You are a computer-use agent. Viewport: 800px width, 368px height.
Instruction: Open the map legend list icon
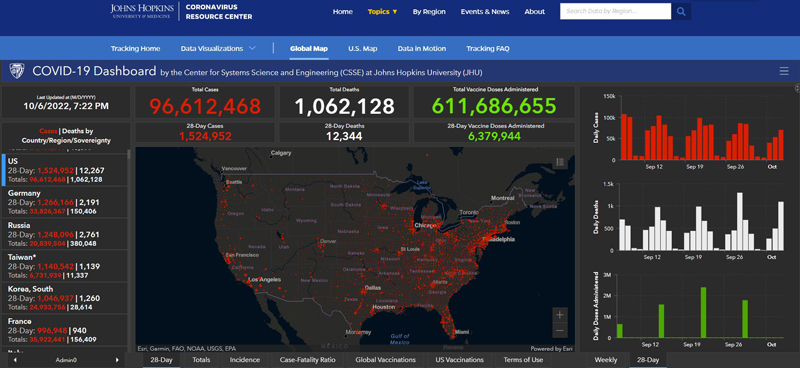pyautogui.click(x=560, y=162)
